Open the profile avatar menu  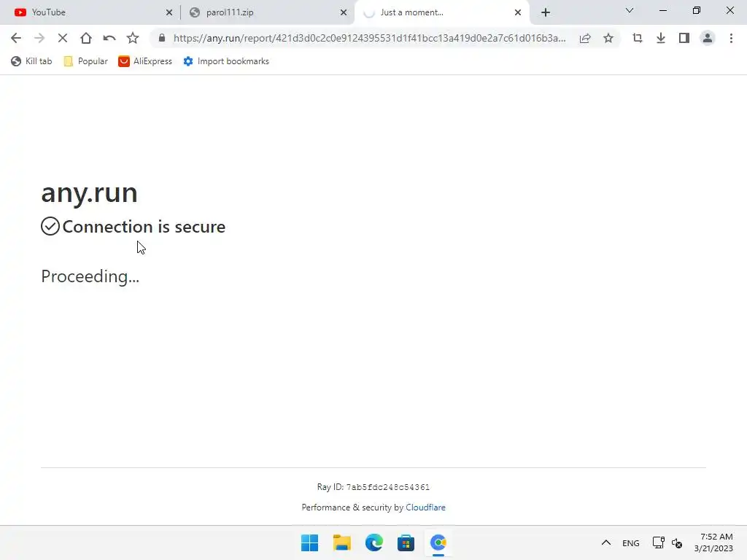coord(708,38)
